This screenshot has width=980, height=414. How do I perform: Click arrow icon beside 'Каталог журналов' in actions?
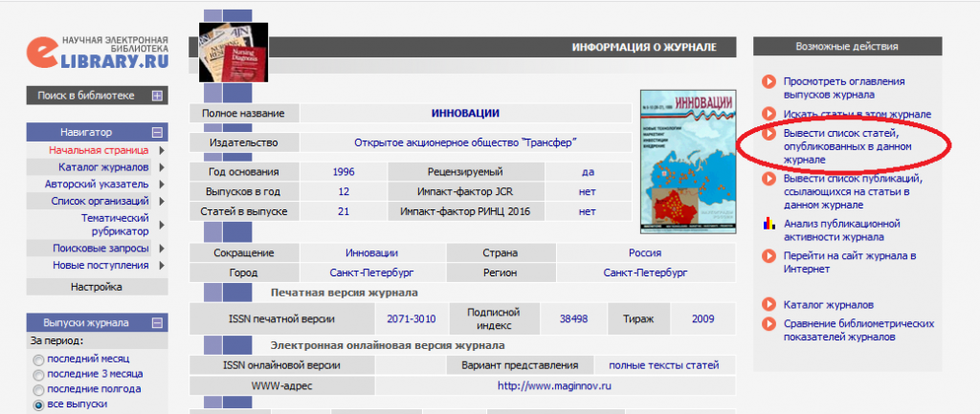click(x=768, y=304)
